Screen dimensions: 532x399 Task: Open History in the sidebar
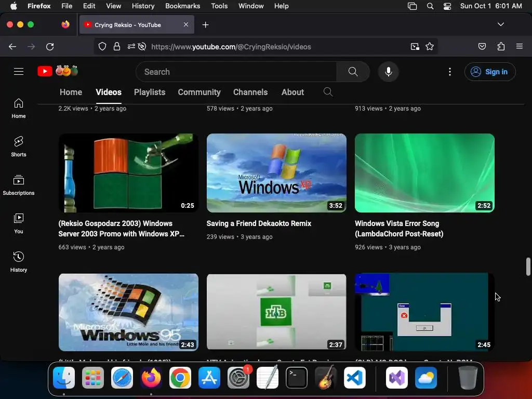[19, 262]
